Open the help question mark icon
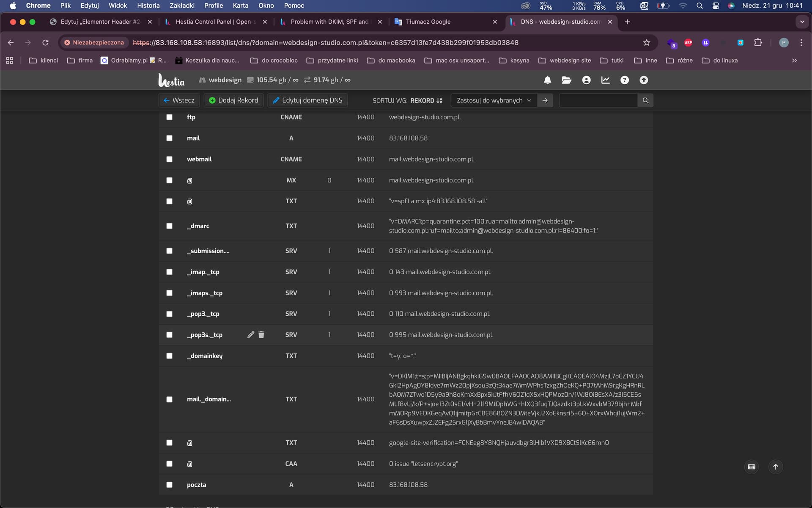The height and width of the screenshot is (508, 812). click(624, 80)
